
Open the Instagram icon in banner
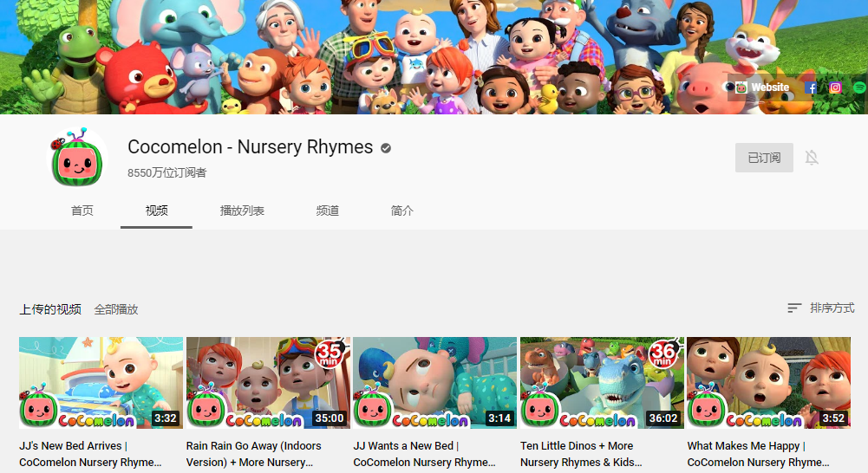click(835, 87)
